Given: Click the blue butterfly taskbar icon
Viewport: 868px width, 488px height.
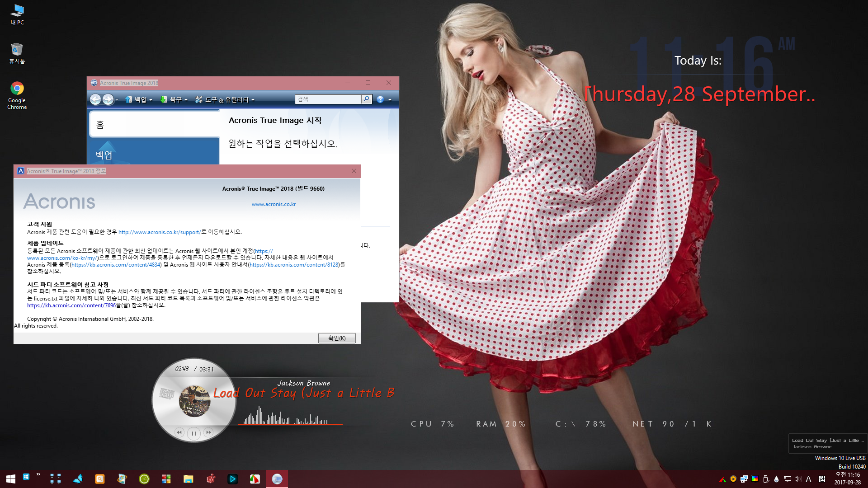Looking at the screenshot, I should (78, 479).
